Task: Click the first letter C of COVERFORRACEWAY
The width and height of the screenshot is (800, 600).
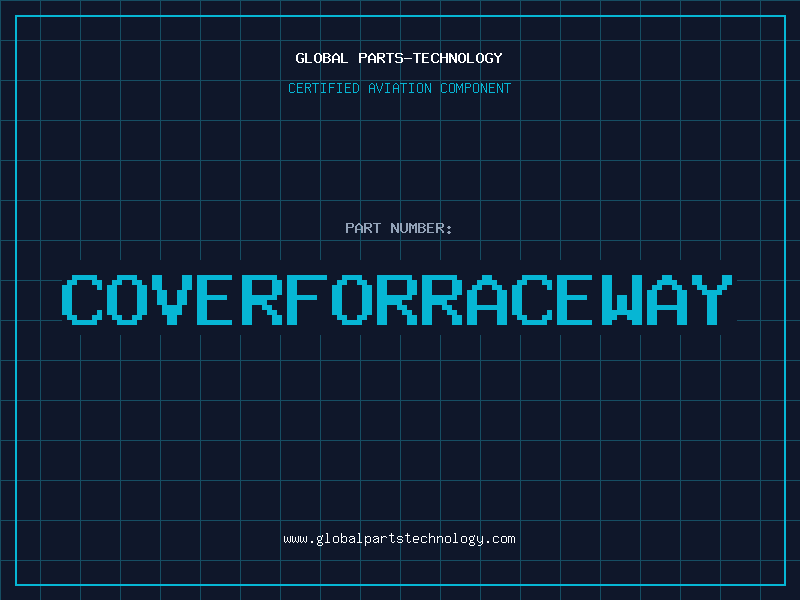Action: pos(82,300)
